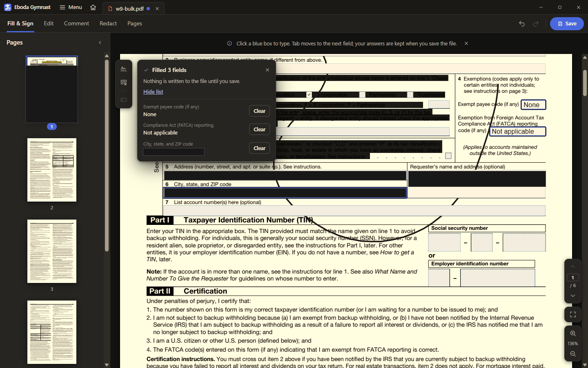Screen dimensions: 588x368
Task: Open the Comment tab
Action: [x=76, y=24]
